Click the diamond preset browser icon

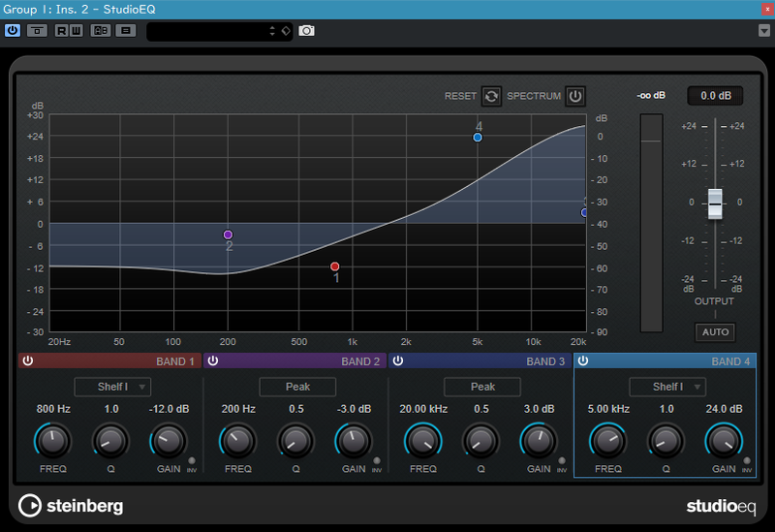286,31
